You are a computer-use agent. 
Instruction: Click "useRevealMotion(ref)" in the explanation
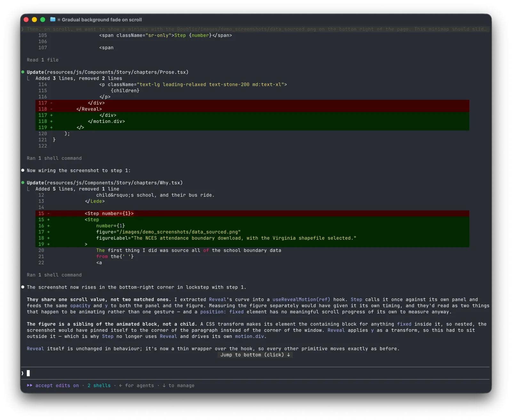click(x=301, y=300)
